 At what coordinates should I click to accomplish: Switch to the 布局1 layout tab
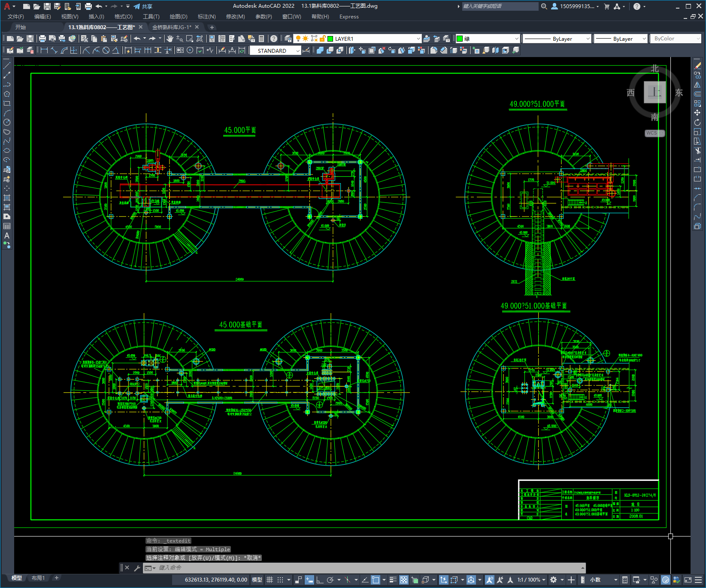(x=38, y=578)
